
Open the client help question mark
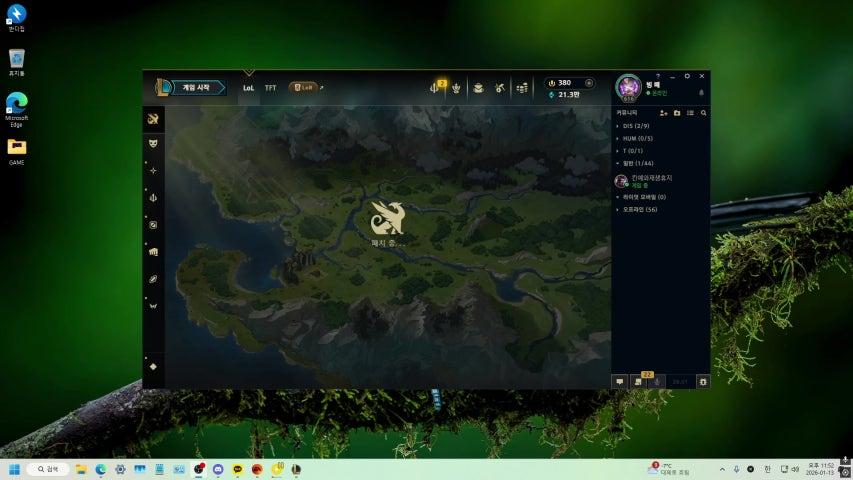(658, 76)
